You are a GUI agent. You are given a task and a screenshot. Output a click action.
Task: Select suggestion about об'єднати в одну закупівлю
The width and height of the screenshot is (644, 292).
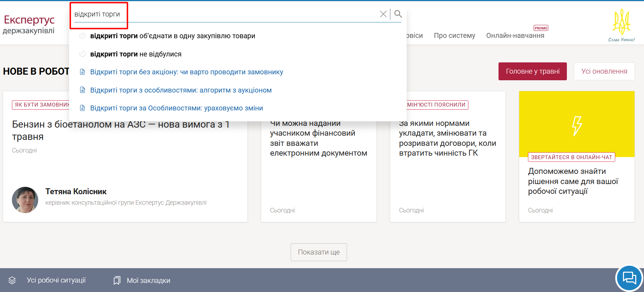(x=172, y=36)
